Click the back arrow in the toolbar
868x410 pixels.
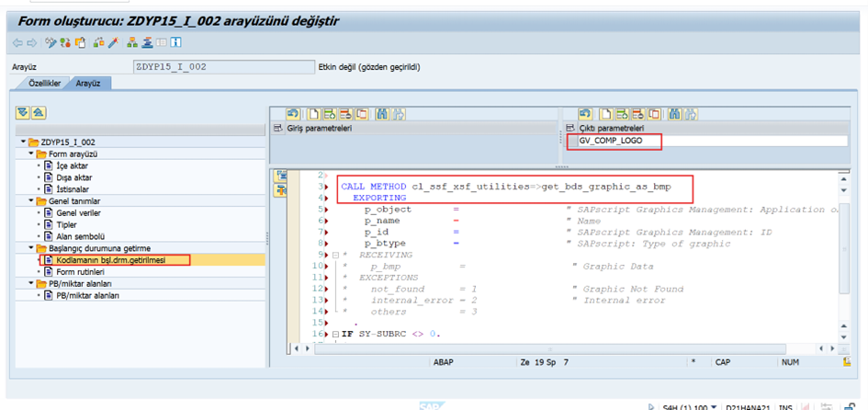tap(17, 42)
